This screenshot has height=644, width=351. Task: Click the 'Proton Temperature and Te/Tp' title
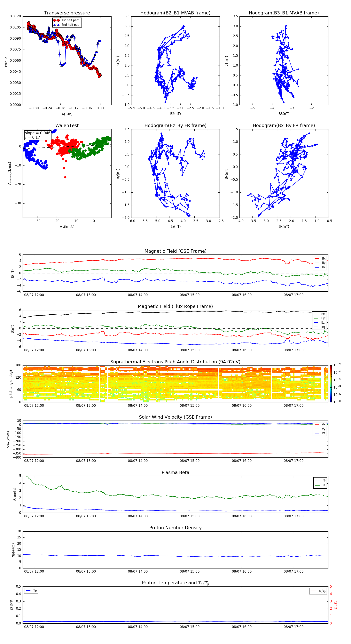(x=175, y=583)
